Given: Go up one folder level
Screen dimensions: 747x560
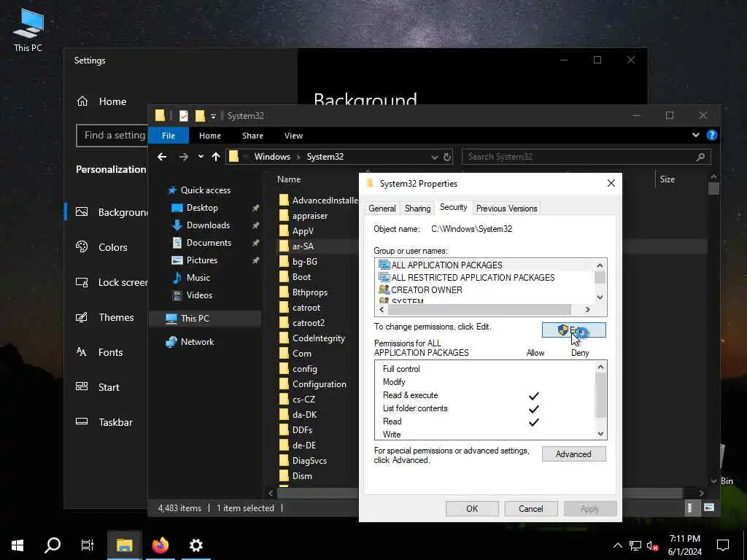Looking at the screenshot, I should pyautogui.click(x=216, y=157).
